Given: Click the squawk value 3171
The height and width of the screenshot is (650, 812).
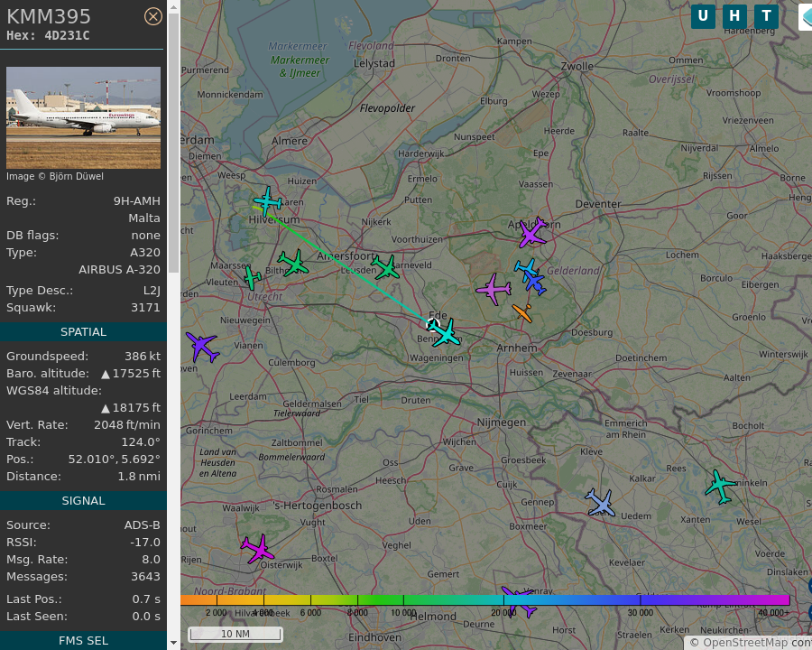Looking at the screenshot, I should tap(145, 307).
